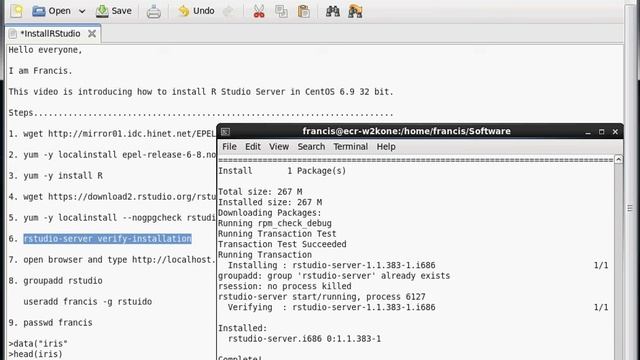
Task: Copy selection with the copy icon
Action: pos(281,11)
